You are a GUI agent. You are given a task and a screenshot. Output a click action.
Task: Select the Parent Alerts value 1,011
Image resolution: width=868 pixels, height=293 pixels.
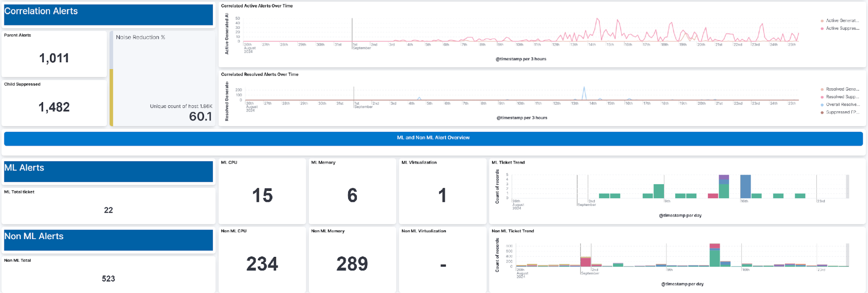(x=54, y=58)
